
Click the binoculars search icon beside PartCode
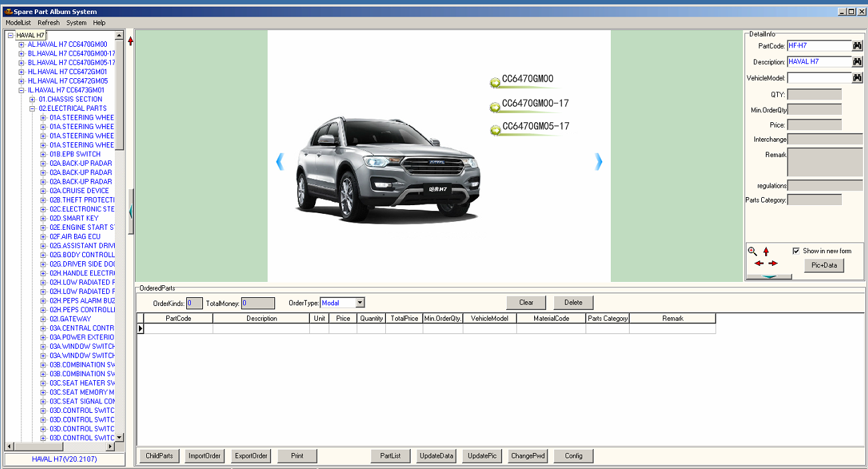857,46
